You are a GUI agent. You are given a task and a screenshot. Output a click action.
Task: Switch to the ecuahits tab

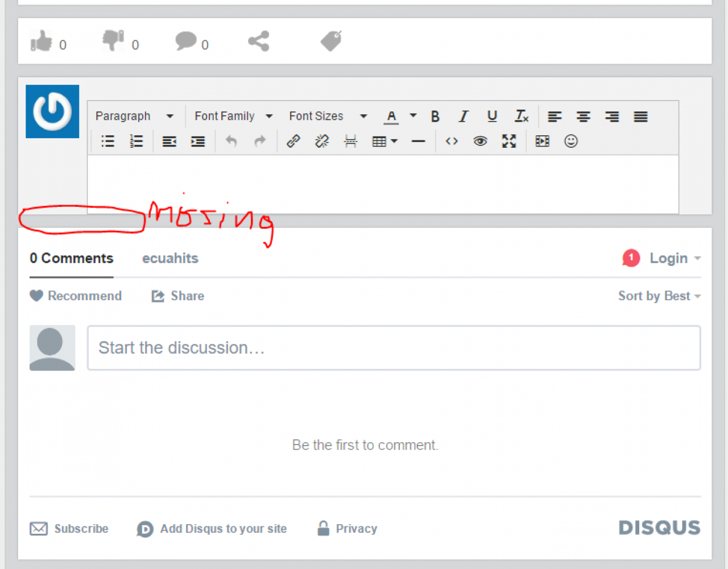170,259
